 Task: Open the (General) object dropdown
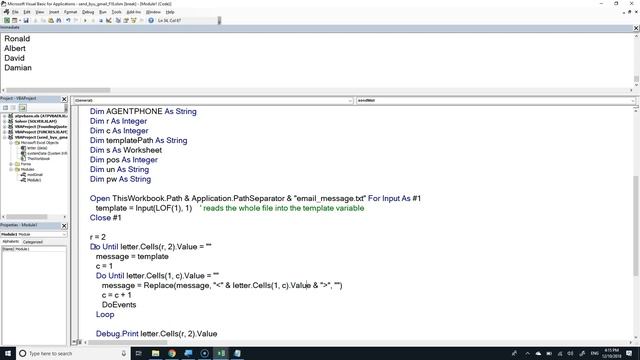[x=350, y=100]
